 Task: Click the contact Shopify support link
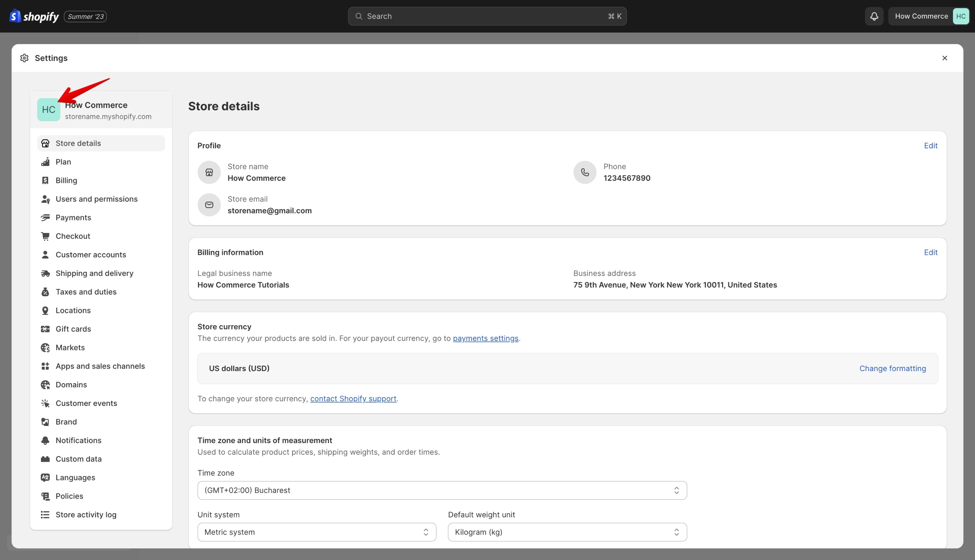pyautogui.click(x=353, y=399)
